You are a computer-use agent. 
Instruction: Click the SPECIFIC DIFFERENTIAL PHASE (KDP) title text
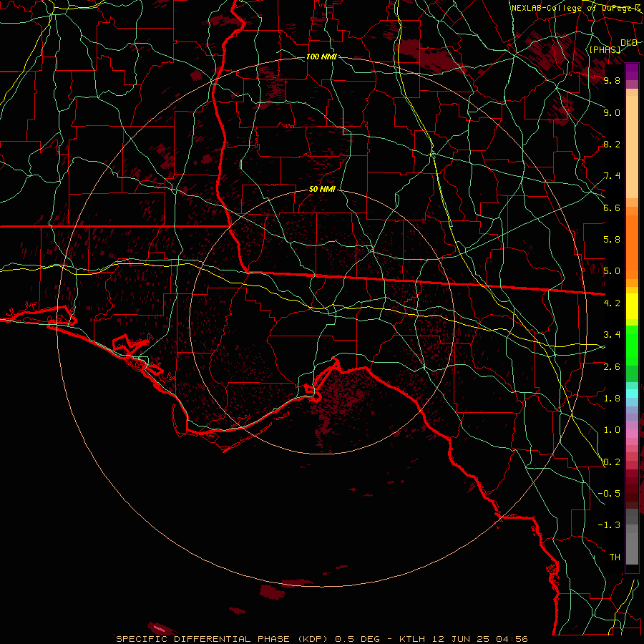click(x=223, y=639)
